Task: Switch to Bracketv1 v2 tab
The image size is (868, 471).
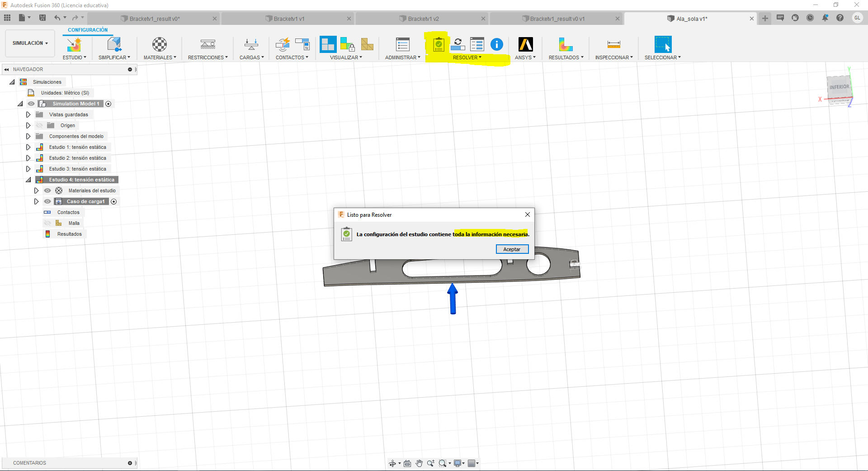Action: 422,19
